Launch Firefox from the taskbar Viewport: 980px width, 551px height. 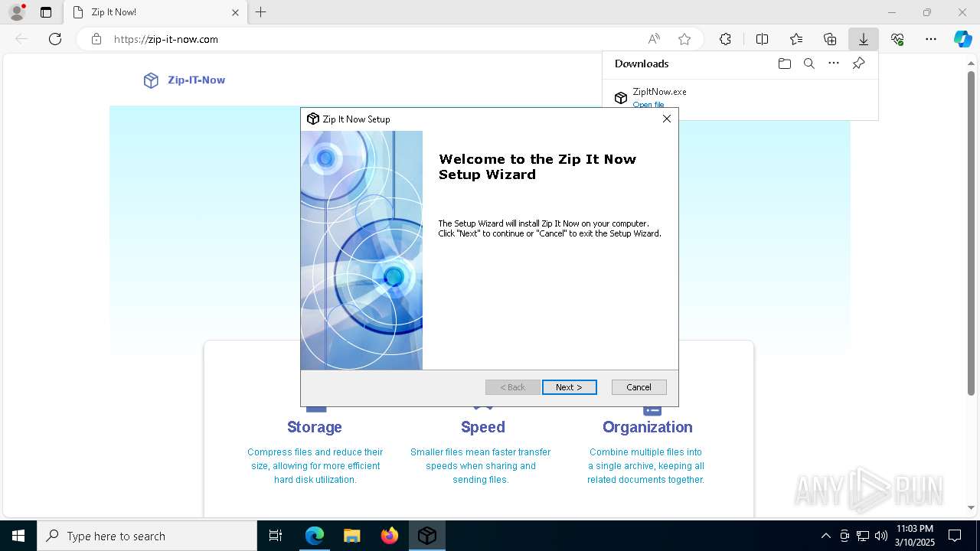[x=390, y=536]
